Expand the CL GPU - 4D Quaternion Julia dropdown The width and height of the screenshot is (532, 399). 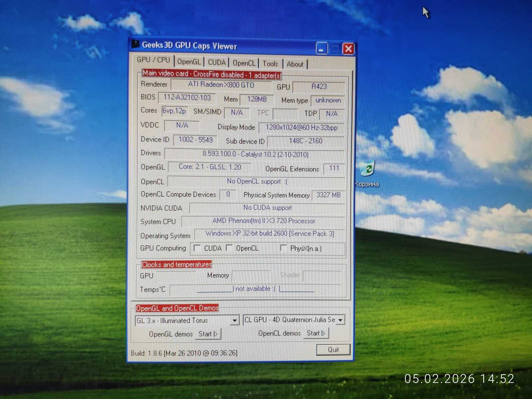coord(340,320)
